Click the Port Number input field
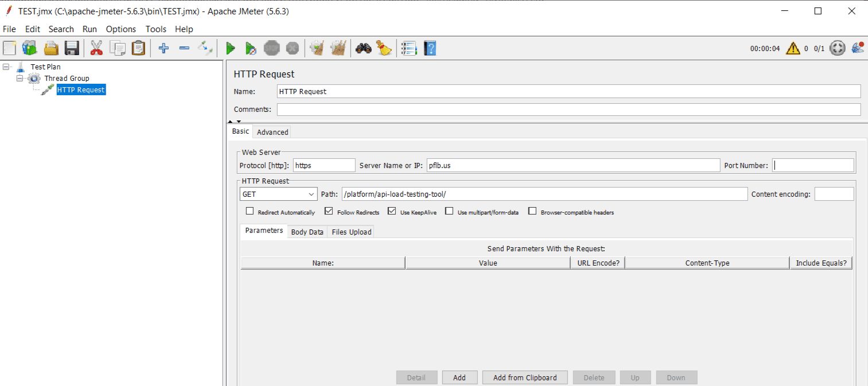Viewport: 868px width, 386px height. coord(812,165)
